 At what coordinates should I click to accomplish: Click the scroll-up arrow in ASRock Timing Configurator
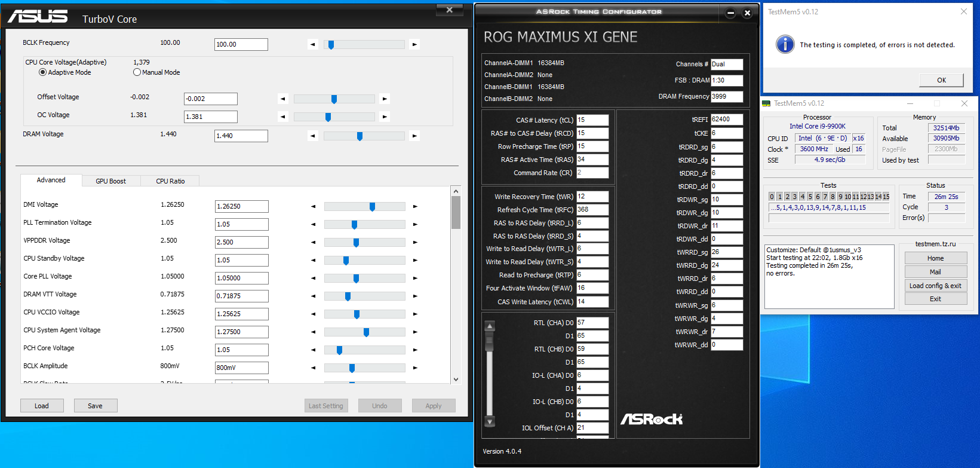pos(490,326)
